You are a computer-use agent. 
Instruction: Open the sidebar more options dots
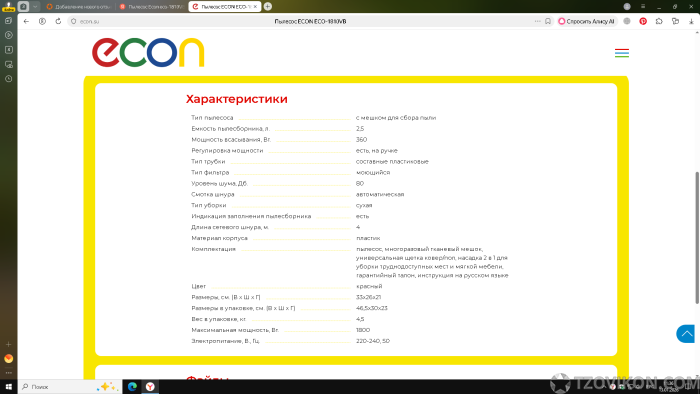pos(8,373)
